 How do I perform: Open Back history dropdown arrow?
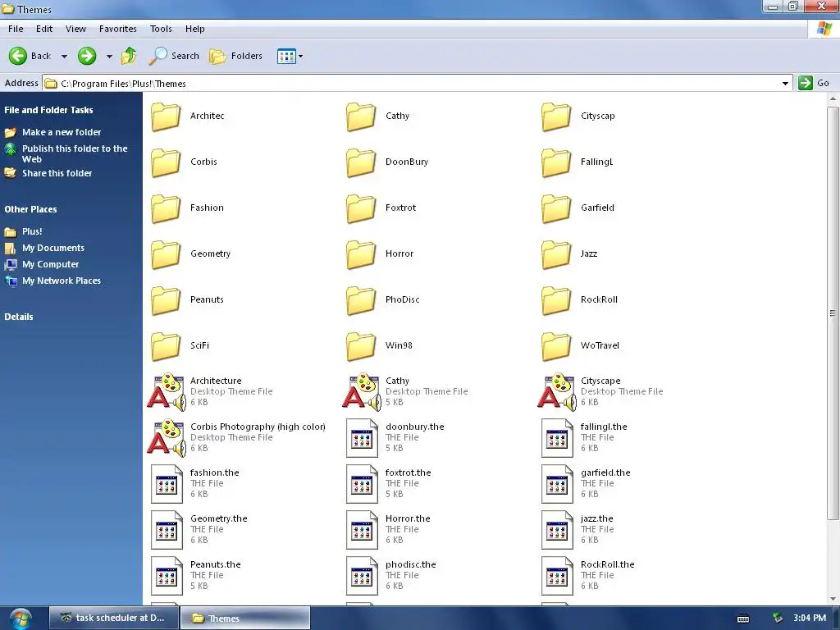click(64, 56)
